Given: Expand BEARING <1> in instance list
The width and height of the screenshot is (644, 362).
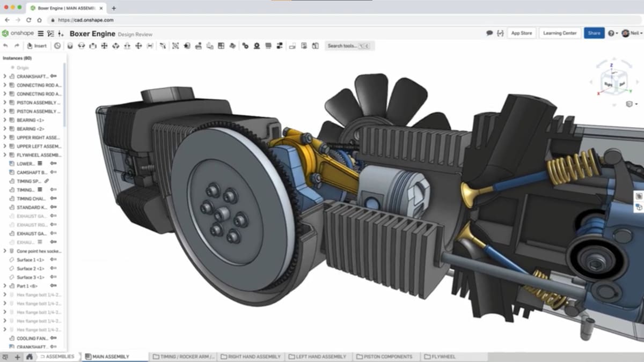Looking at the screenshot, I should [5, 120].
